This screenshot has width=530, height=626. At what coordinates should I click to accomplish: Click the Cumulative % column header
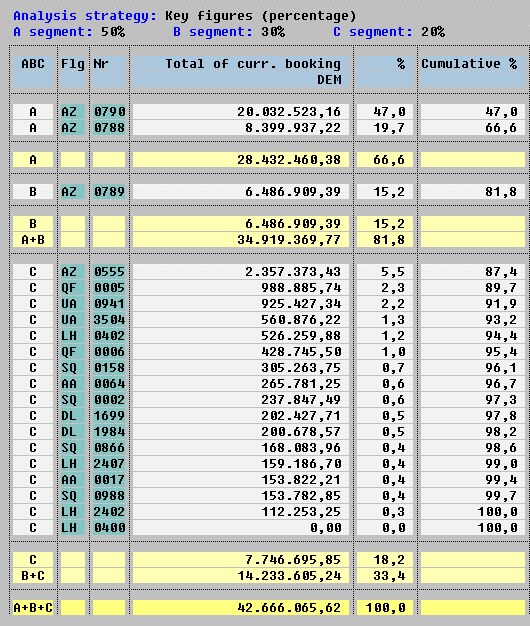coord(469,64)
